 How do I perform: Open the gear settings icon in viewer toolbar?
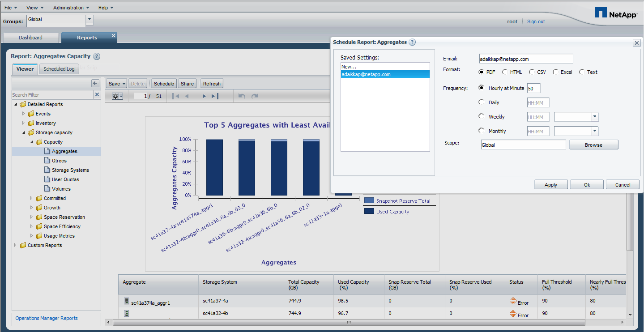click(117, 96)
